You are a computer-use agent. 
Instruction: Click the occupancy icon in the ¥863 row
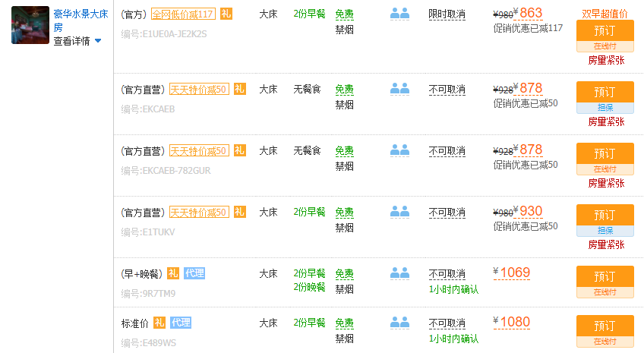pyautogui.click(x=399, y=14)
